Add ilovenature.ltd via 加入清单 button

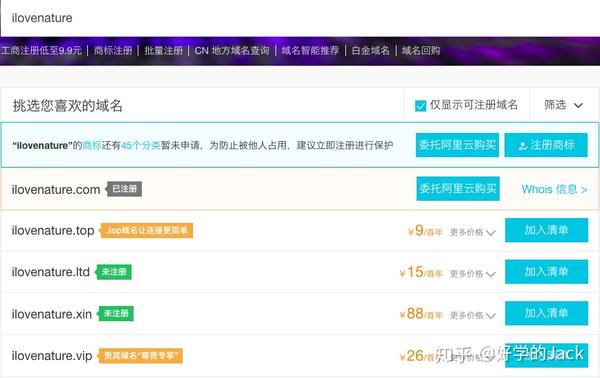pos(546,272)
